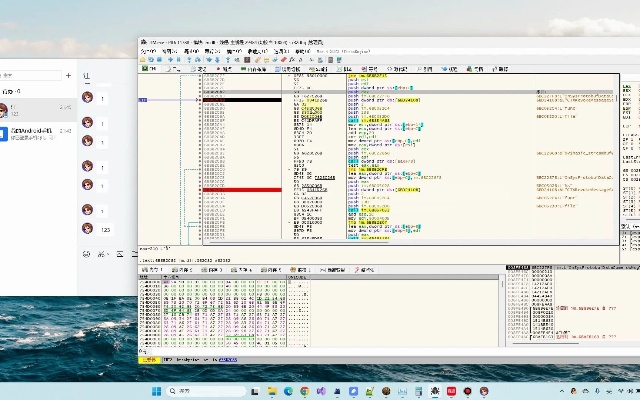Click the Open file folder toolbar icon

pos(144,59)
